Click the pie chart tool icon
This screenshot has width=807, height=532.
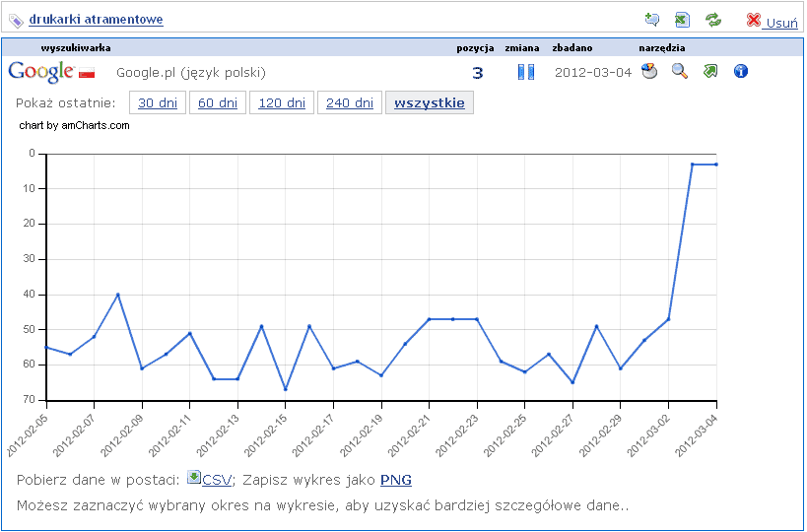648,71
